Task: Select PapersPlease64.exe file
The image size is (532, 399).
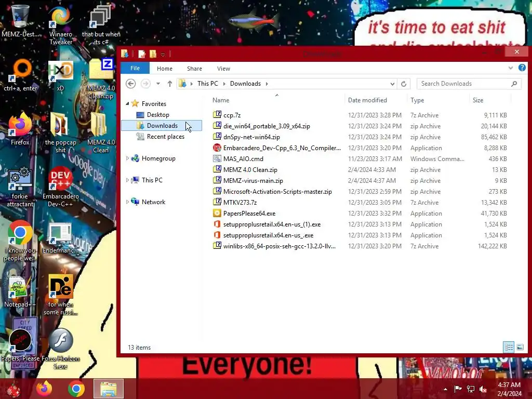Action: pos(249,213)
